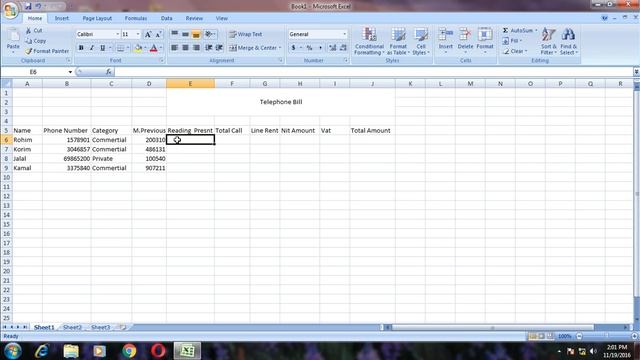Click Merge & Center

(x=253, y=48)
